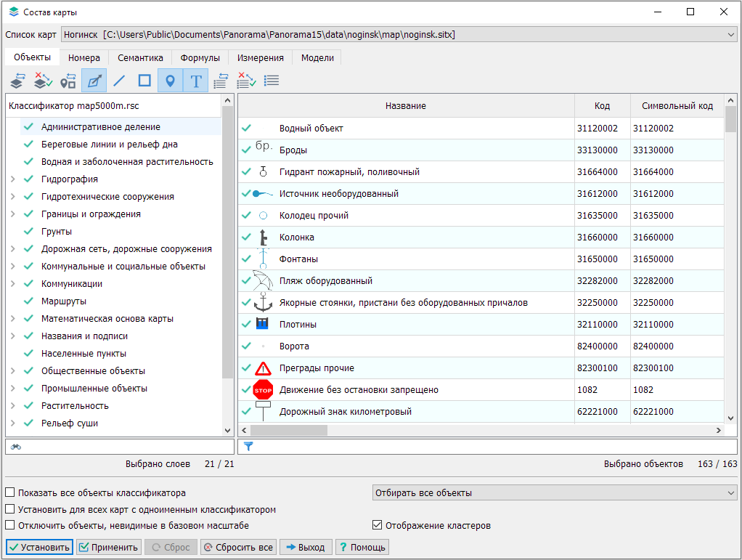Toggle the text objects T icon

(195, 81)
